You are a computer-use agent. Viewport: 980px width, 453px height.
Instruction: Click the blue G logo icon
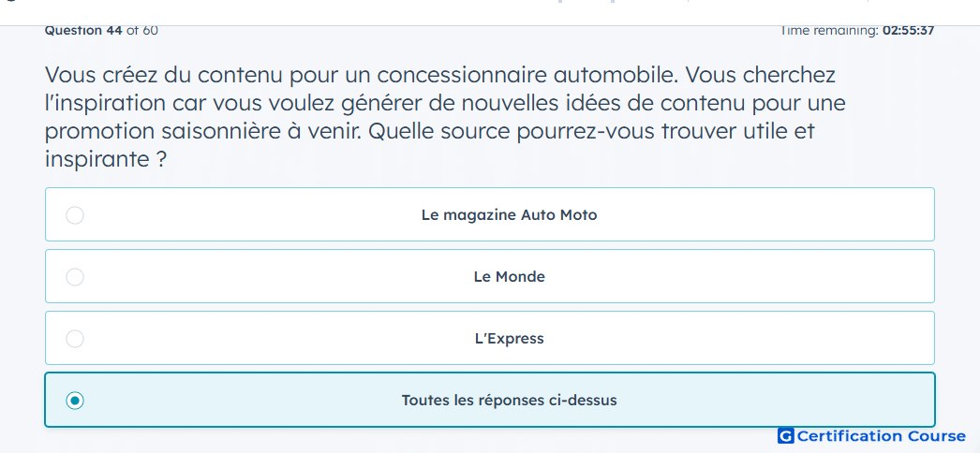pos(786,435)
